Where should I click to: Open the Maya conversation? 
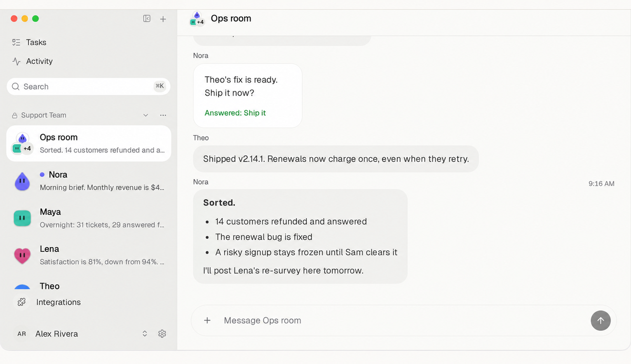pos(88,218)
